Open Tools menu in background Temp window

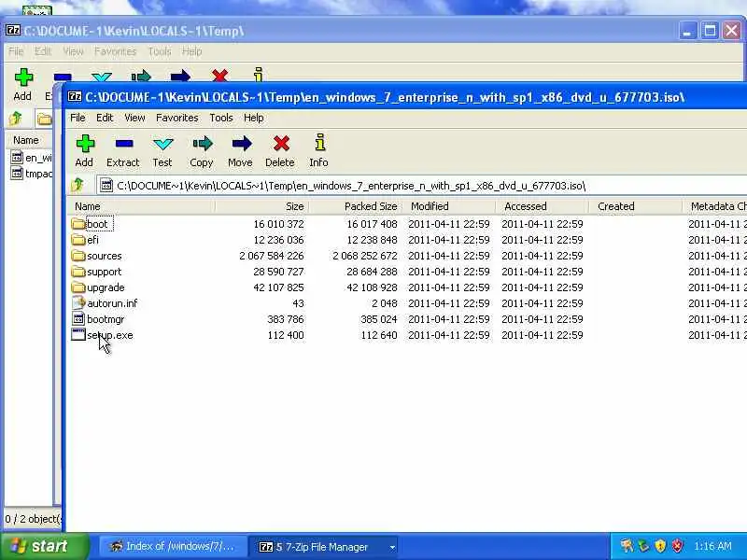pyautogui.click(x=160, y=51)
